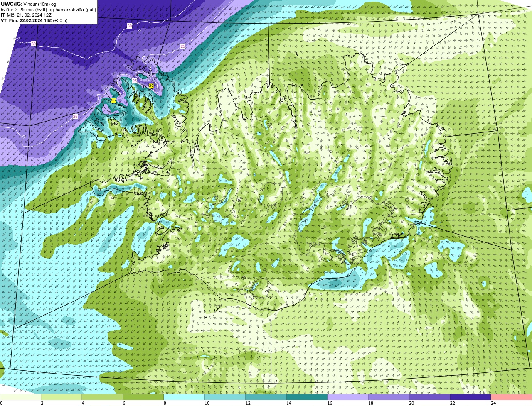This screenshot has height=406, width=532.
Task: Click the legend scale number '16'
Action: (x=330, y=403)
